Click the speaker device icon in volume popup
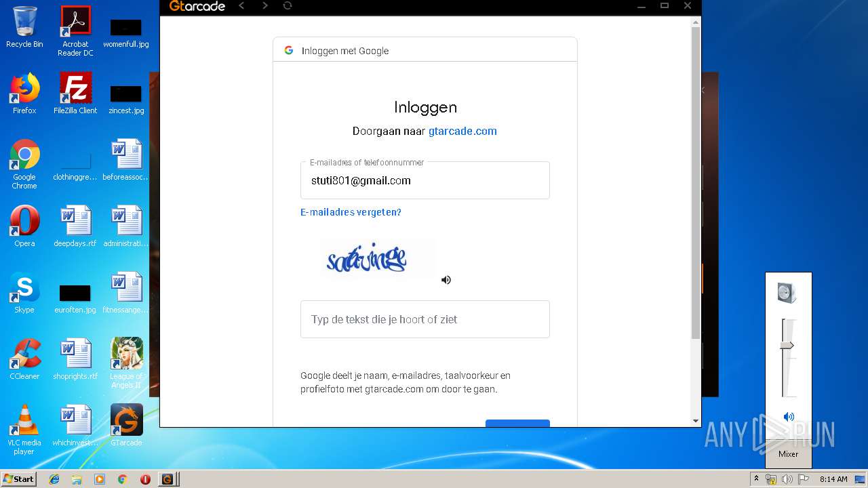This screenshot has width=868, height=488. 787,293
